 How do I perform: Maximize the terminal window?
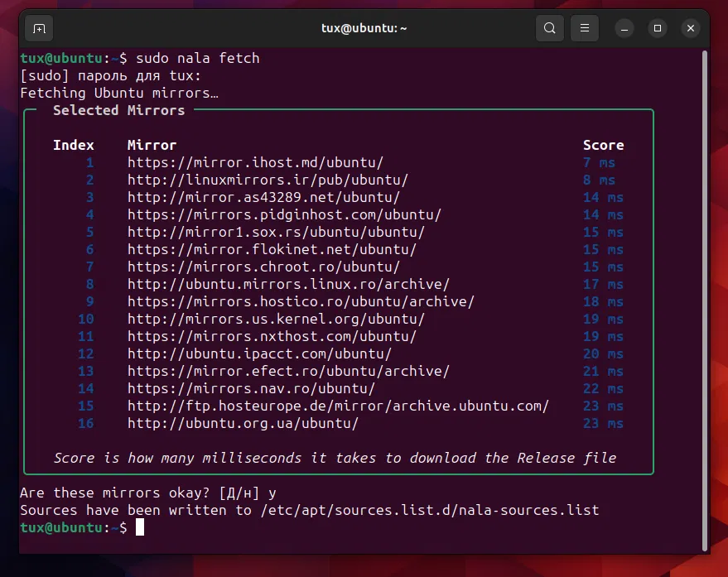(658, 28)
